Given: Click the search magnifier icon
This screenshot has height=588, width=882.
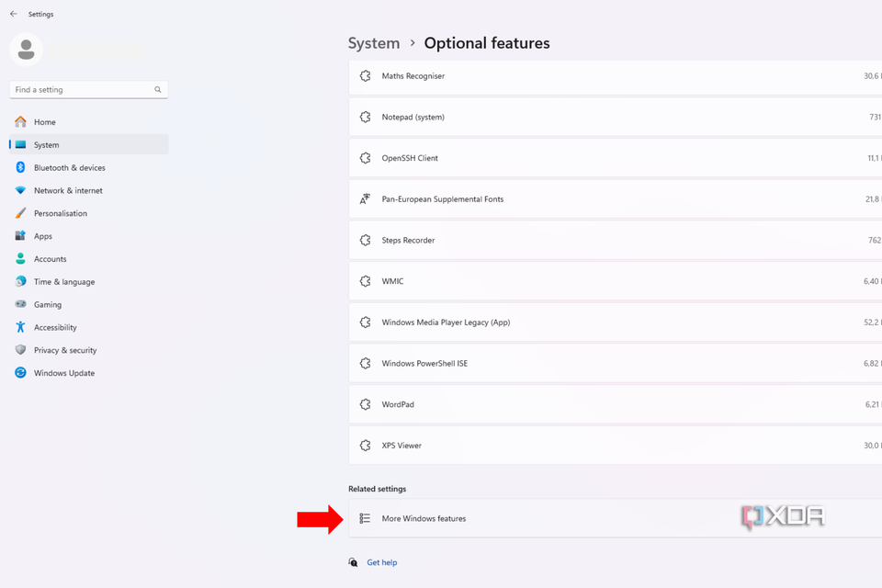Looking at the screenshot, I should 158,89.
